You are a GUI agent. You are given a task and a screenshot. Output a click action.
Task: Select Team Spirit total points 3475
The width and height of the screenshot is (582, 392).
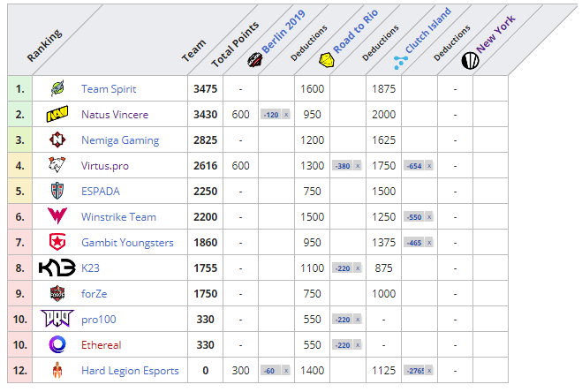pos(205,89)
